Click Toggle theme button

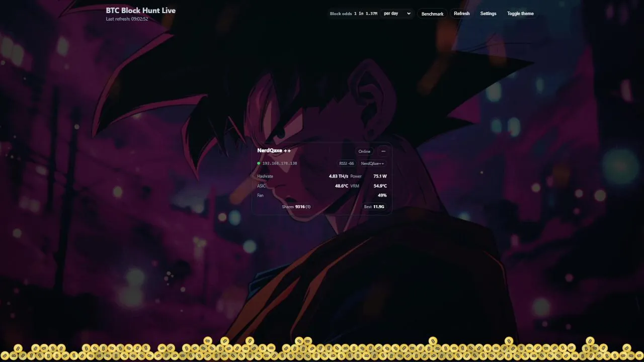click(520, 14)
